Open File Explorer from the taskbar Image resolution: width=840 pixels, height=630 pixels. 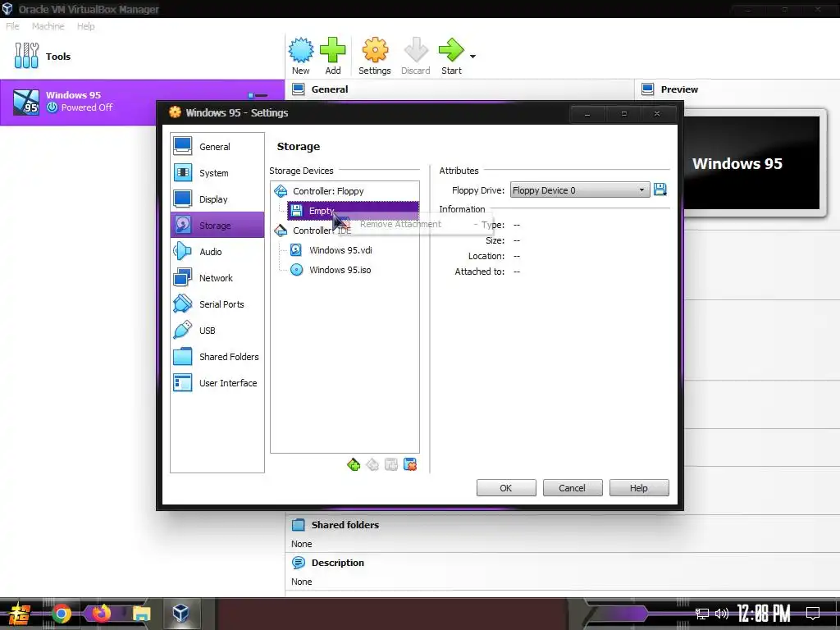pyautogui.click(x=141, y=614)
